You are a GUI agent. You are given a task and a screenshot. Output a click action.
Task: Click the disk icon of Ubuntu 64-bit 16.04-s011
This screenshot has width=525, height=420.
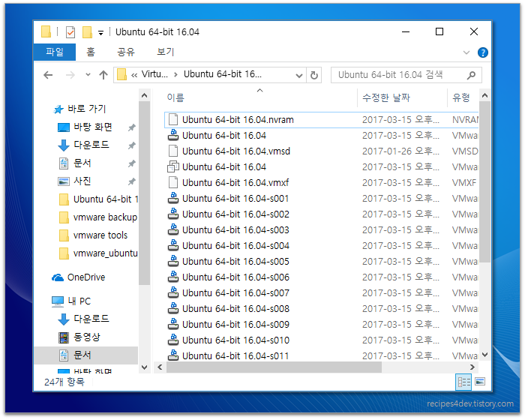(173, 355)
